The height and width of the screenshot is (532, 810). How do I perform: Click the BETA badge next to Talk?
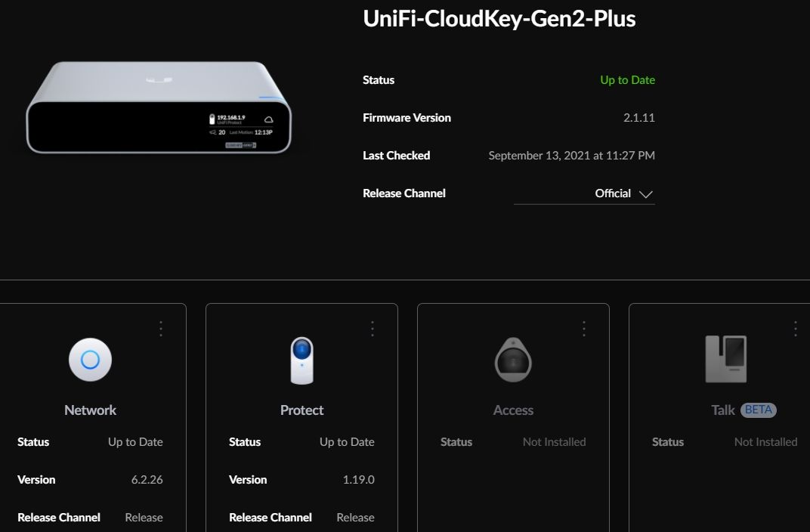(x=759, y=410)
